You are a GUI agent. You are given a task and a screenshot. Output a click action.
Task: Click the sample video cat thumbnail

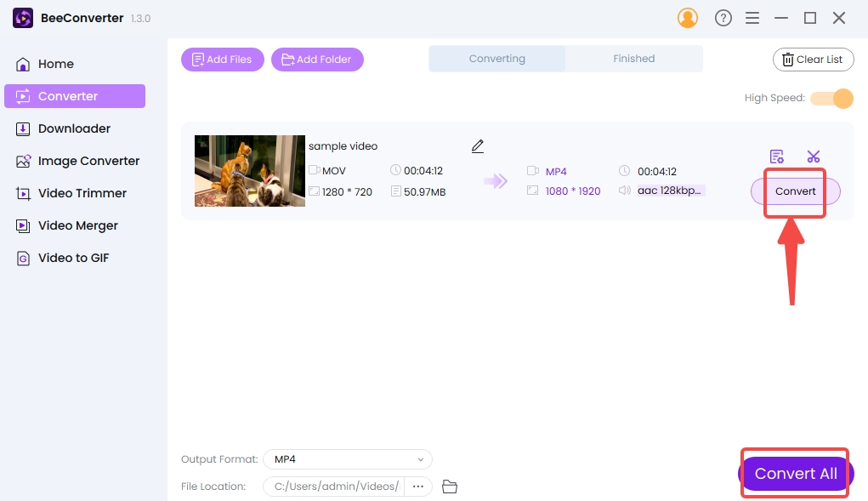tap(250, 171)
